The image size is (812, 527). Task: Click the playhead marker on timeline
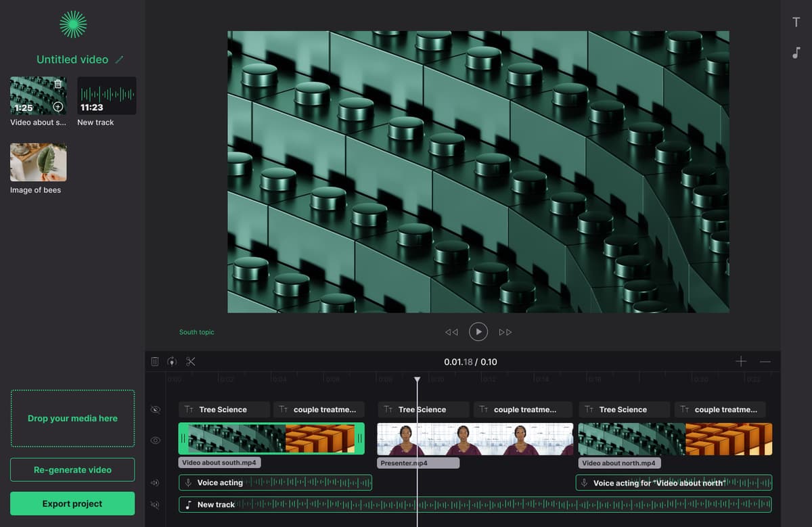pyautogui.click(x=418, y=380)
